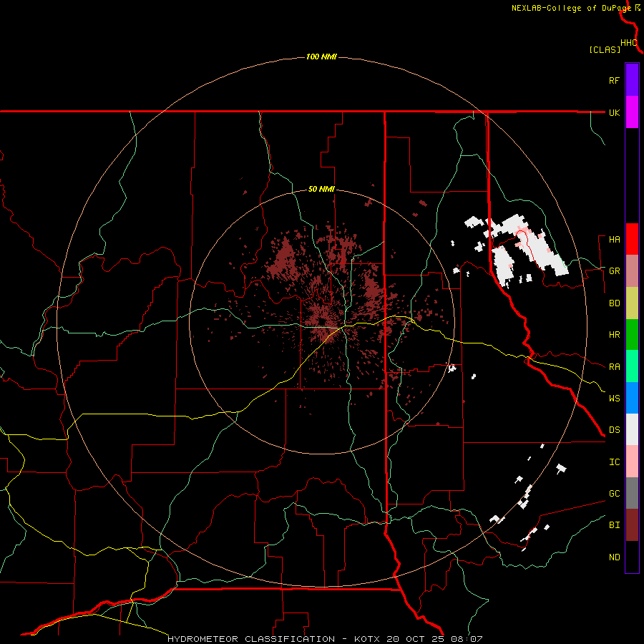This screenshot has height=644, width=644.
Task: Click the BD legend label
Action: 614,303
